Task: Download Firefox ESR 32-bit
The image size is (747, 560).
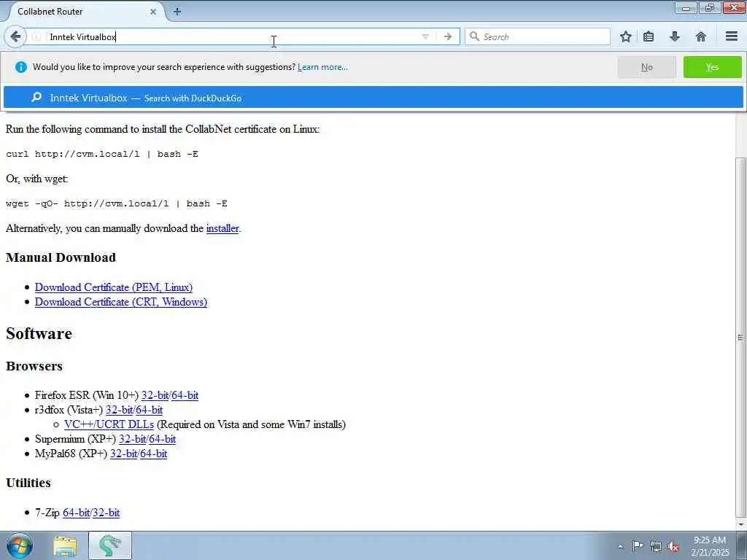Action: pos(155,395)
